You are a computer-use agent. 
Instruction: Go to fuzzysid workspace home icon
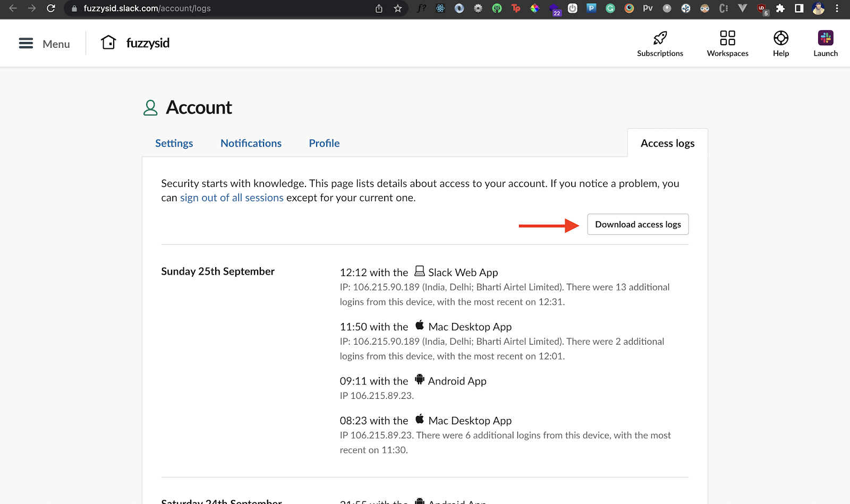[108, 42]
